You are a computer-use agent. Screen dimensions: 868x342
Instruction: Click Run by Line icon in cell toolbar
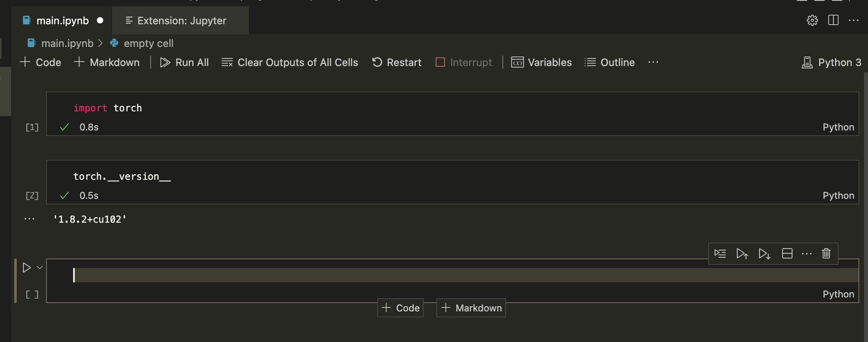tap(720, 254)
